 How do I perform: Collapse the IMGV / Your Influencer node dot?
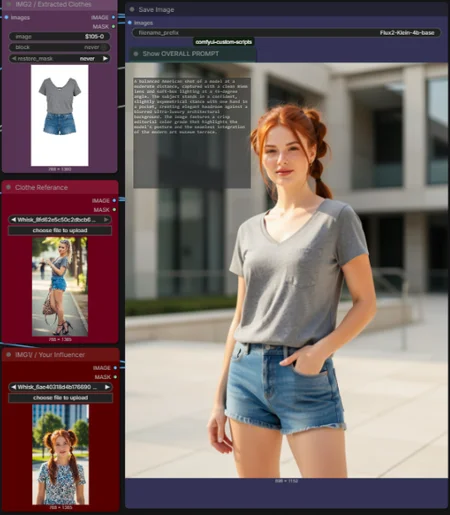click(9, 355)
